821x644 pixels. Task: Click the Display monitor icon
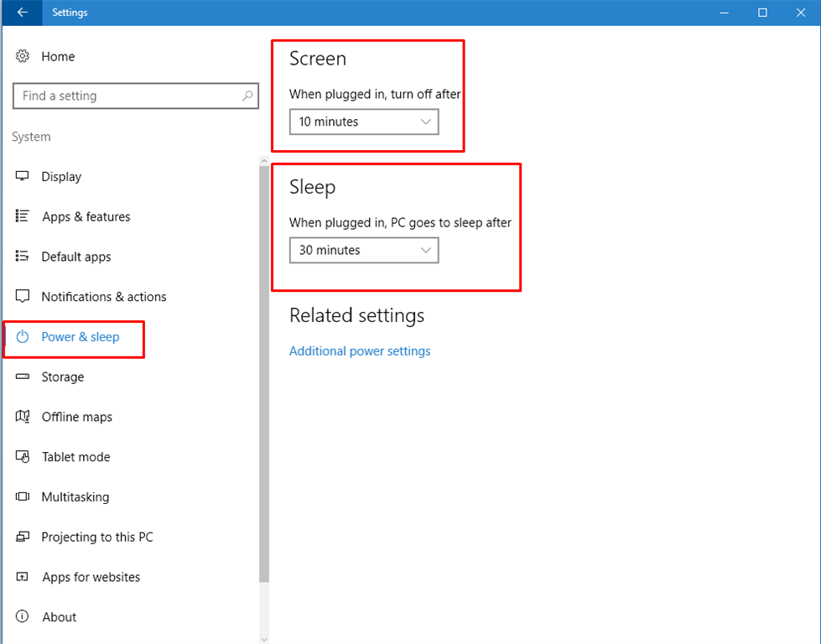click(22, 176)
